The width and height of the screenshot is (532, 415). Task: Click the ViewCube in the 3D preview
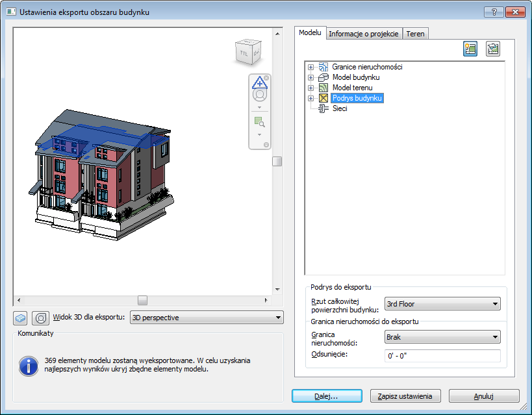point(248,51)
